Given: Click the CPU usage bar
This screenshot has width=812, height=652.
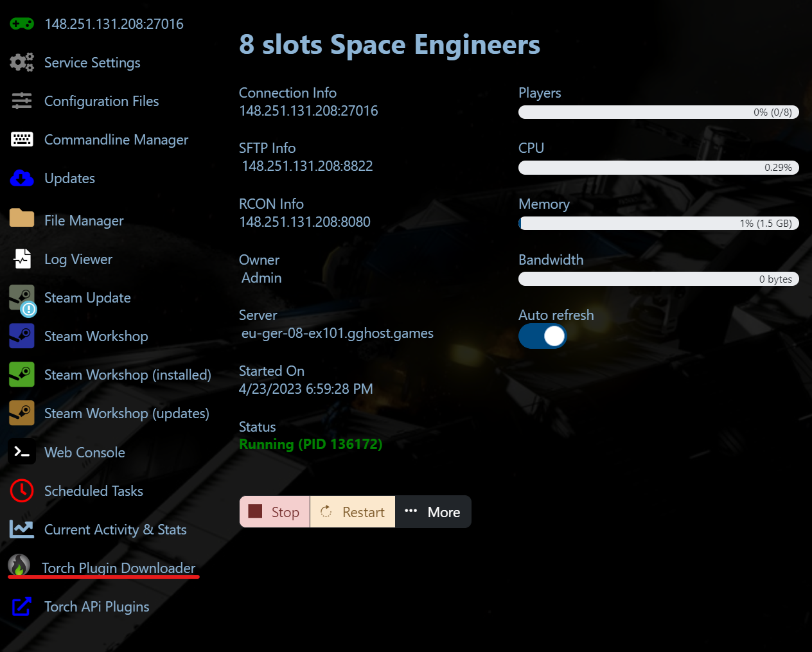Looking at the screenshot, I should tap(658, 167).
